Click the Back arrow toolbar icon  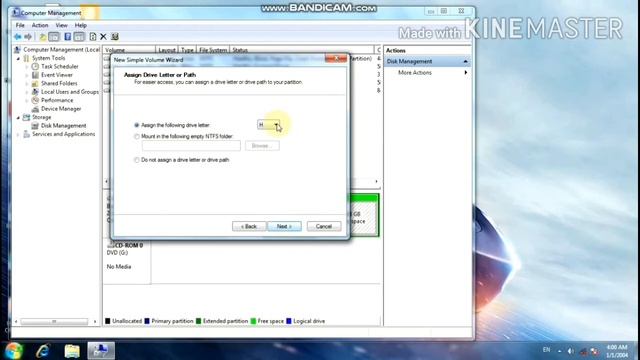[x=18, y=37]
